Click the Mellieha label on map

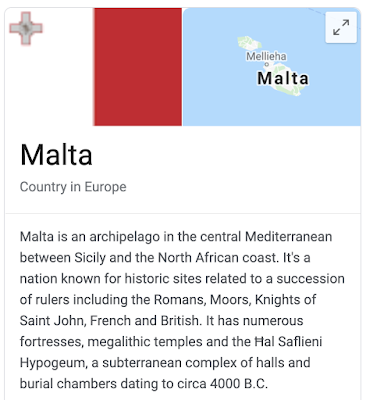coord(266,56)
